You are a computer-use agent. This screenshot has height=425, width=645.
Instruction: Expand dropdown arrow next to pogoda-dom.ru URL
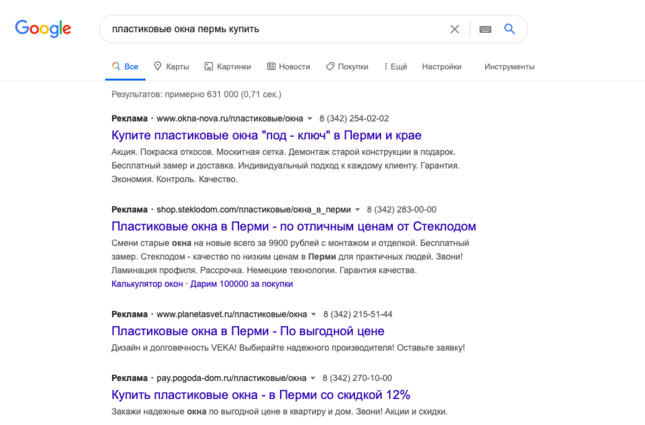[313, 379]
